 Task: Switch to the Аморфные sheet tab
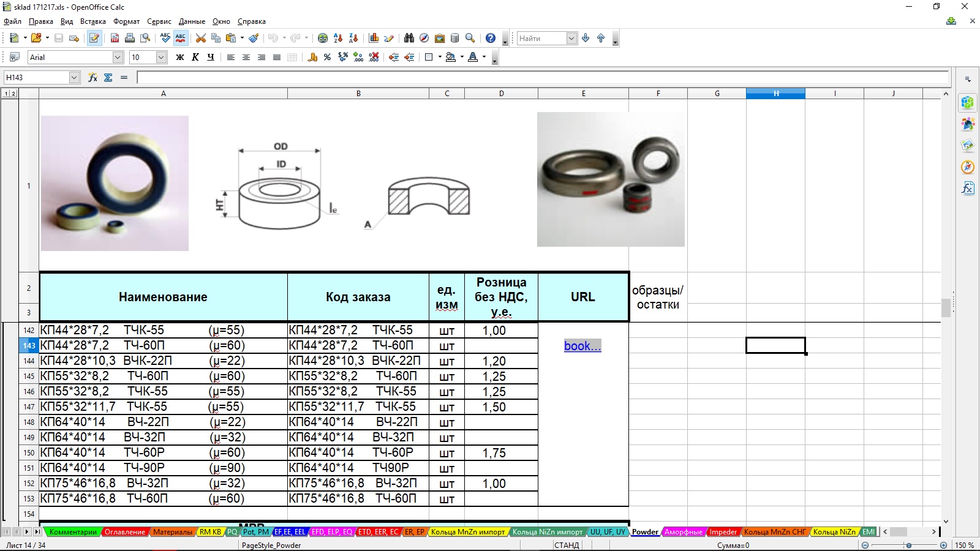[x=683, y=532]
